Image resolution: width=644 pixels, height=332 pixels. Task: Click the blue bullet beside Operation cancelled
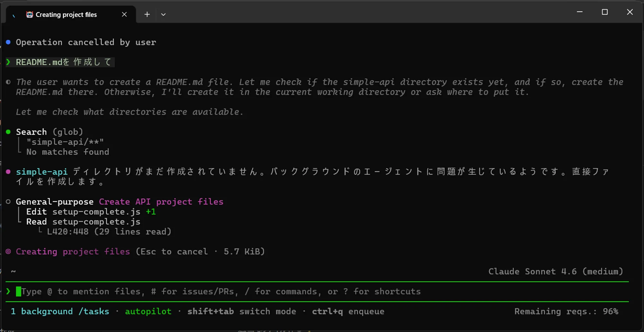point(8,42)
